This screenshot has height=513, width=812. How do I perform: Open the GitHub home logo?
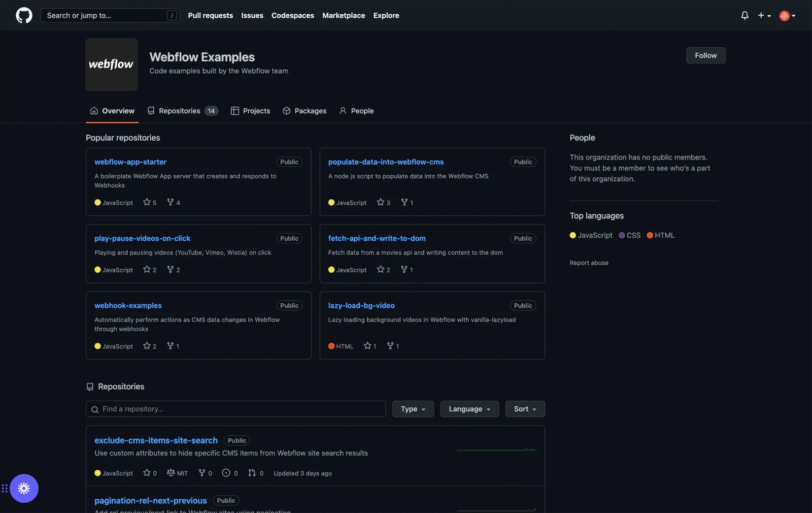24,15
